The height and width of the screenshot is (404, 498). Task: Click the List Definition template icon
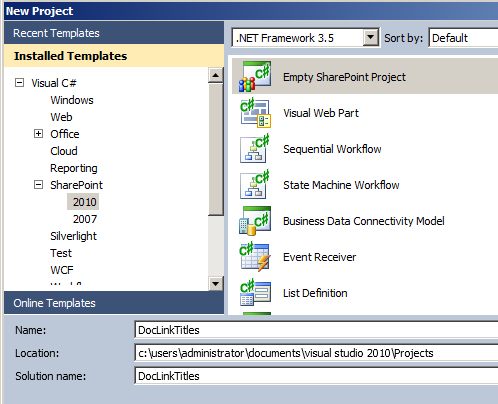(x=255, y=293)
